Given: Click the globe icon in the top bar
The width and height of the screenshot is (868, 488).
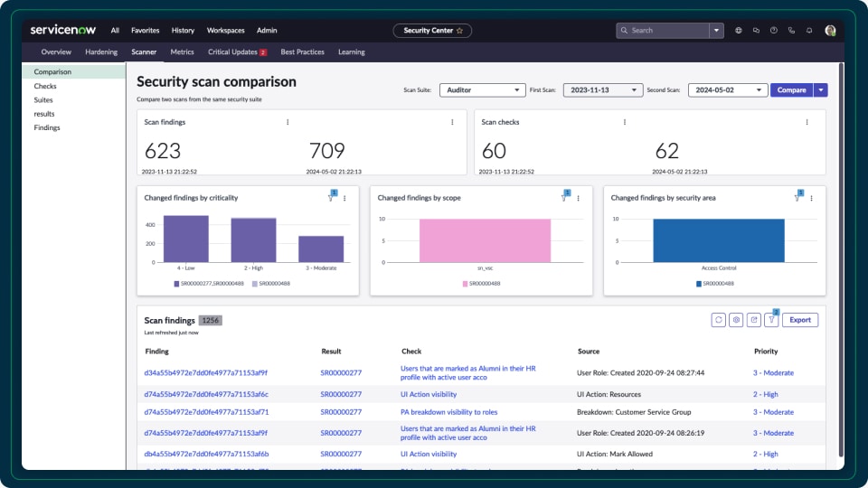Looking at the screenshot, I should [x=739, y=30].
